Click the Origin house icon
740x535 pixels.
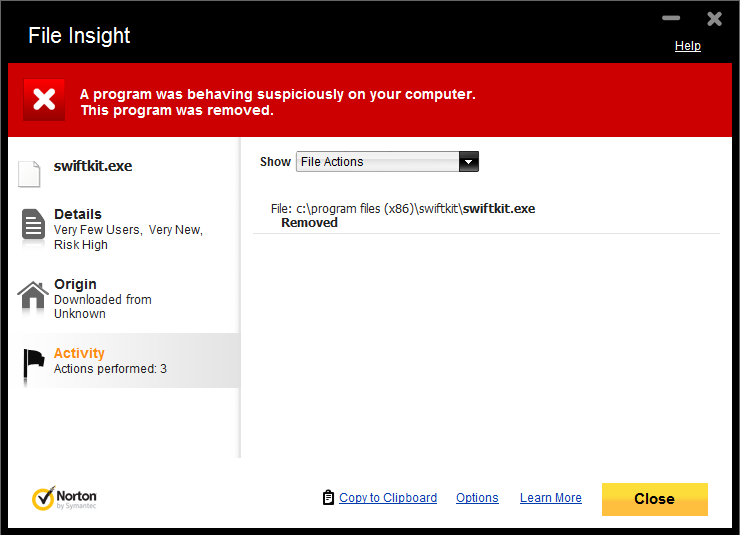pyautogui.click(x=32, y=296)
